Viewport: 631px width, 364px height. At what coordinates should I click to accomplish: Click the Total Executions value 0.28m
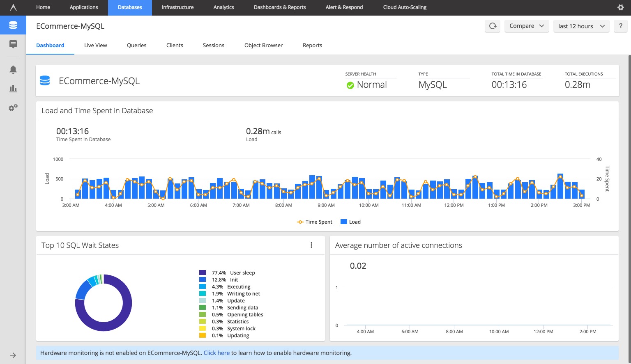click(577, 85)
